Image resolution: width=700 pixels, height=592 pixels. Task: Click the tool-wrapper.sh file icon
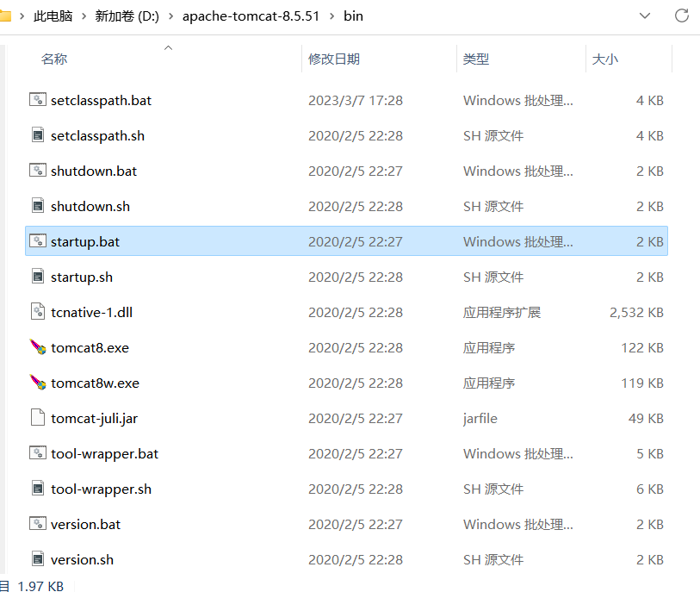click(x=38, y=488)
